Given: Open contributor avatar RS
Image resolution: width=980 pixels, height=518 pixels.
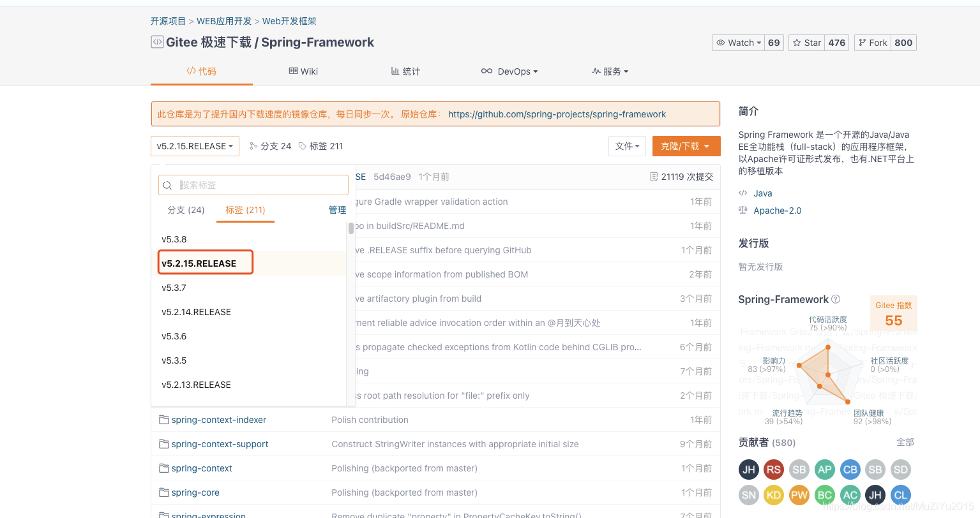Looking at the screenshot, I should tap(774, 470).
